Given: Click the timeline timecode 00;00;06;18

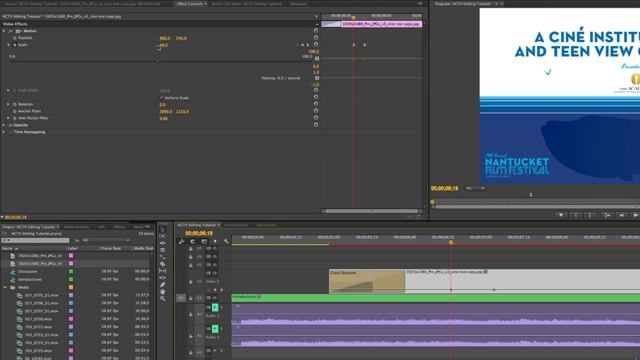Looking at the screenshot, I should coord(199,233).
